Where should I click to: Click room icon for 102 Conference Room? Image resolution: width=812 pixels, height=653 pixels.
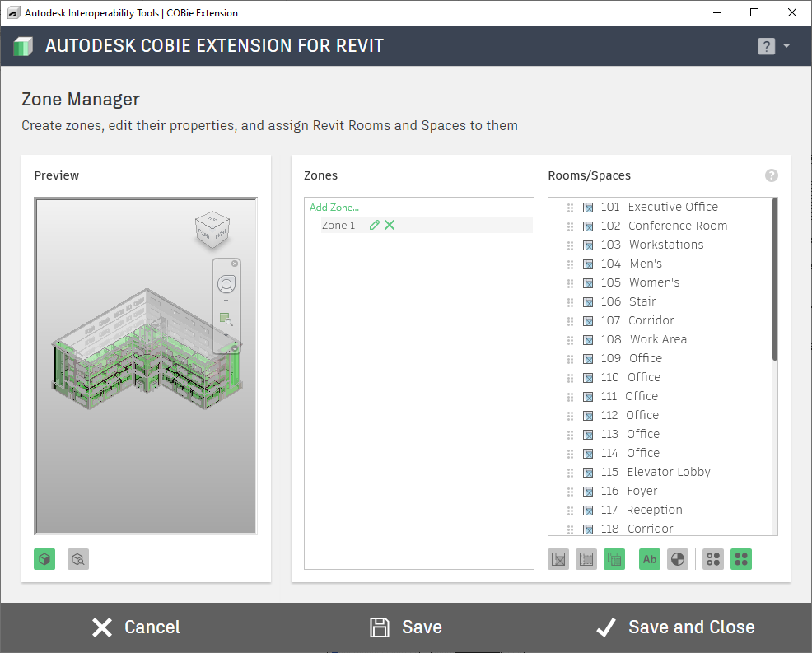point(588,226)
